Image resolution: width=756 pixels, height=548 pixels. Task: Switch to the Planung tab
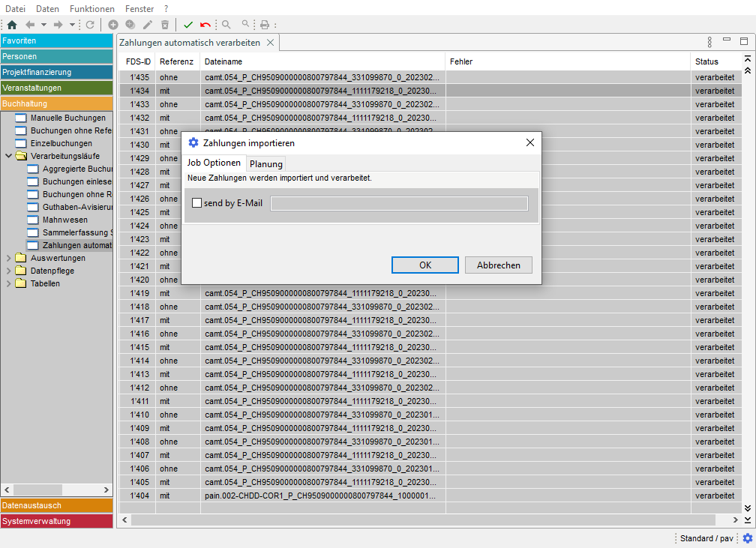point(266,164)
